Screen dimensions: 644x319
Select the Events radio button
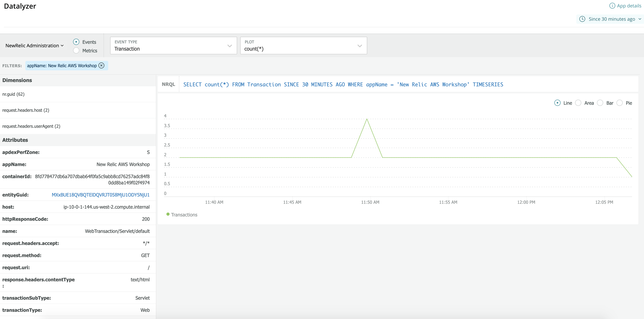76,42
